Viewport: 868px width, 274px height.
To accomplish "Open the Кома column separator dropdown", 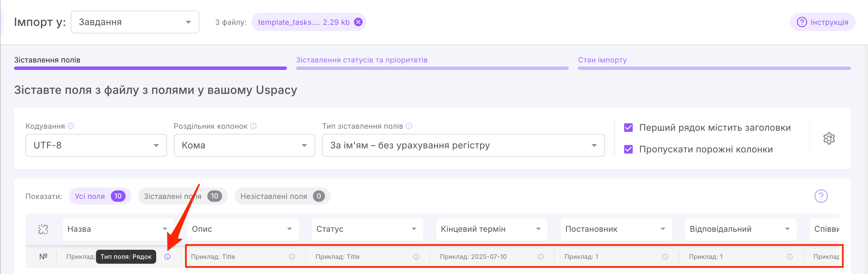I will [x=244, y=145].
